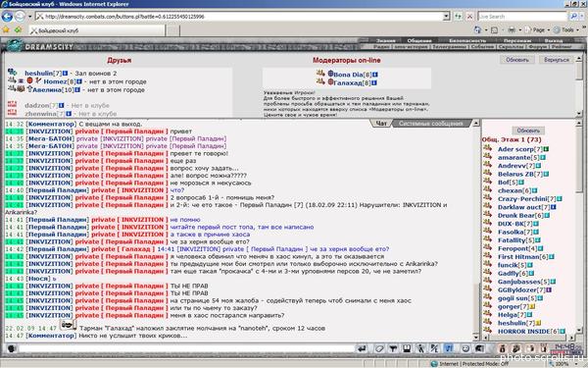588x368 pixels.
Task: Click the floppy disk save chat icon
Action: tap(407, 348)
